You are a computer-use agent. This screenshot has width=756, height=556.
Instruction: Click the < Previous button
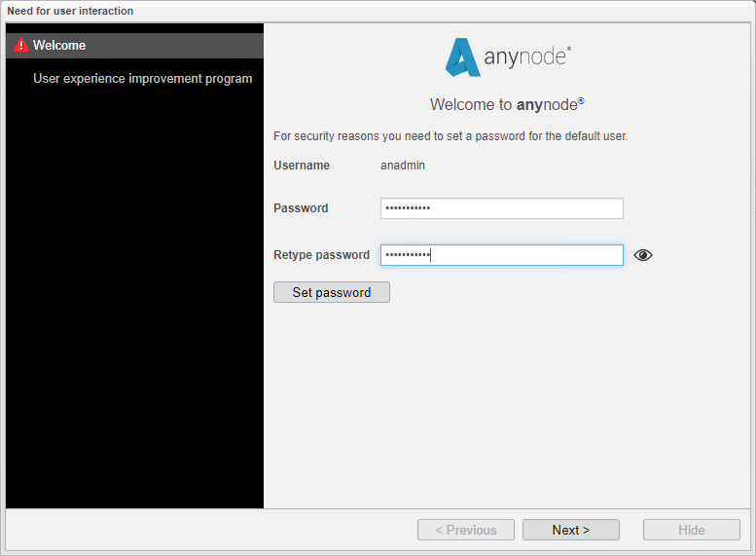(x=466, y=530)
